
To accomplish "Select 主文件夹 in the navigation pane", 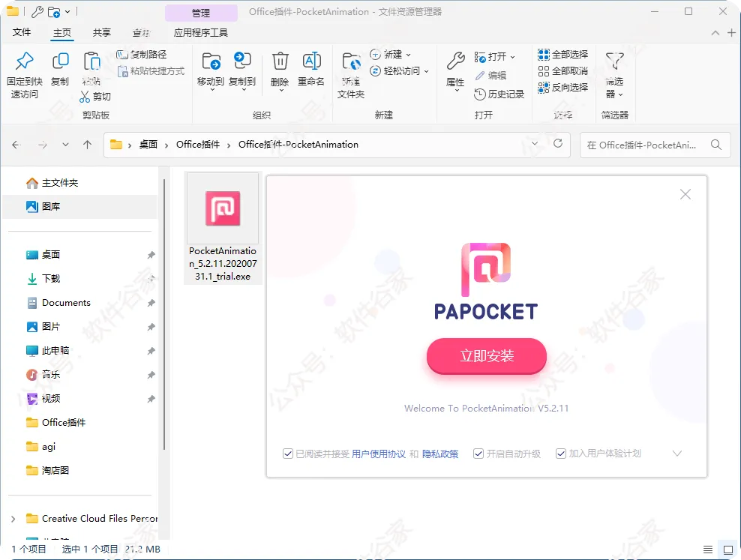I will [80, 183].
